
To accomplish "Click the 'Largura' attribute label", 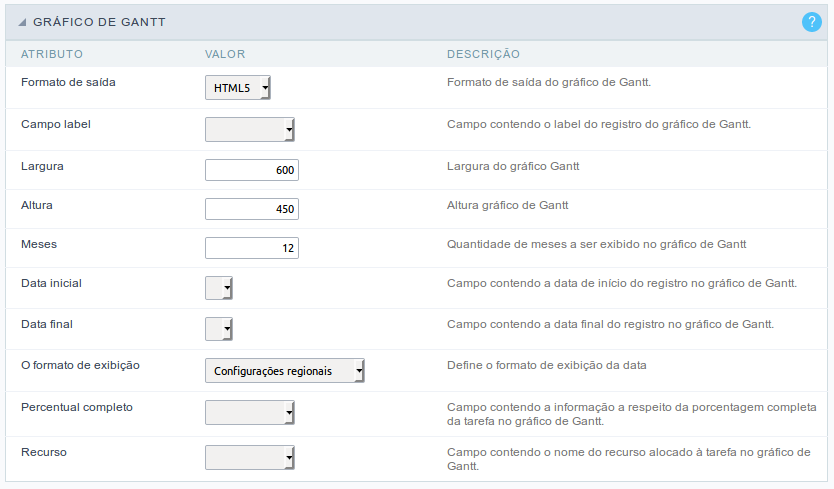I will [42, 167].
